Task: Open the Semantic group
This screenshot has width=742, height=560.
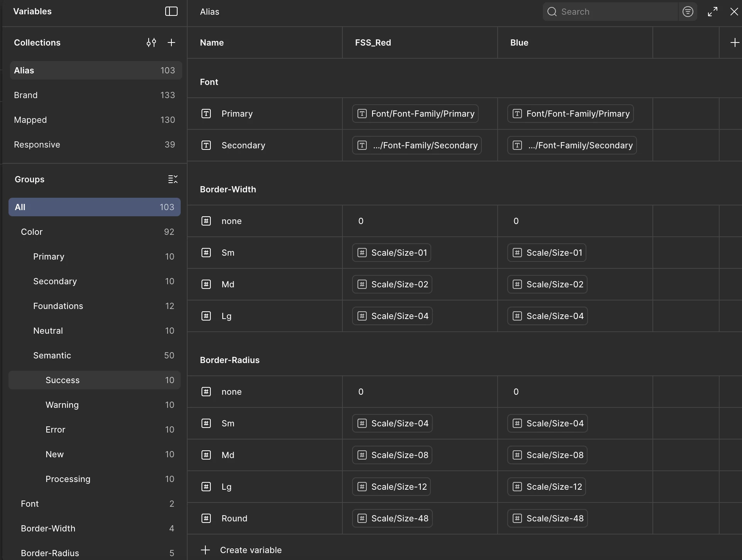Action: (x=95, y=355)
